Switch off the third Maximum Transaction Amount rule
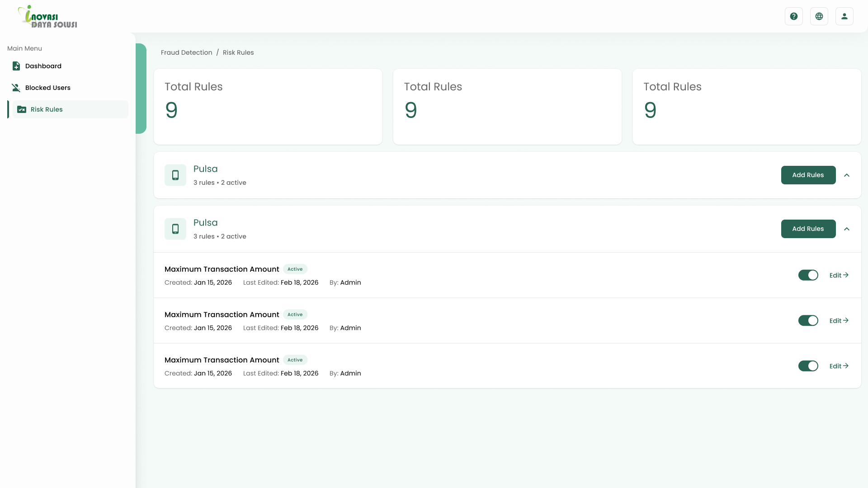Viewport: 868px width, 488px height. [x=808, y=366]
